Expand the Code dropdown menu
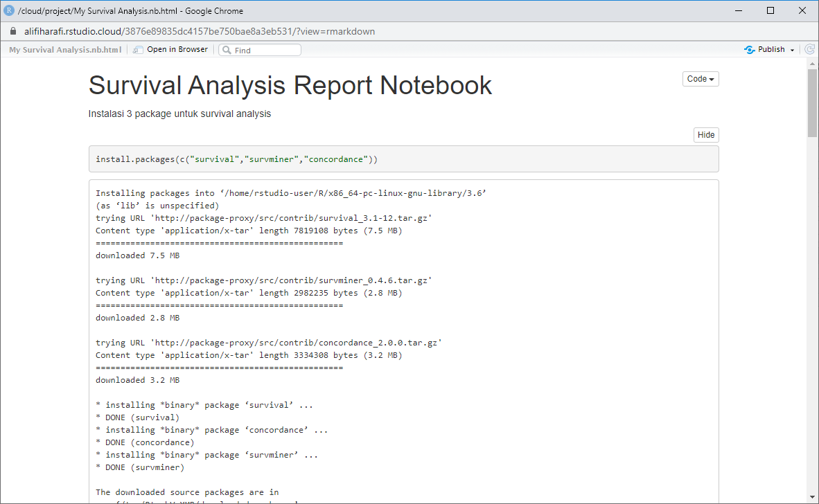The image size is (819, 504). click(x=701, y=79)
